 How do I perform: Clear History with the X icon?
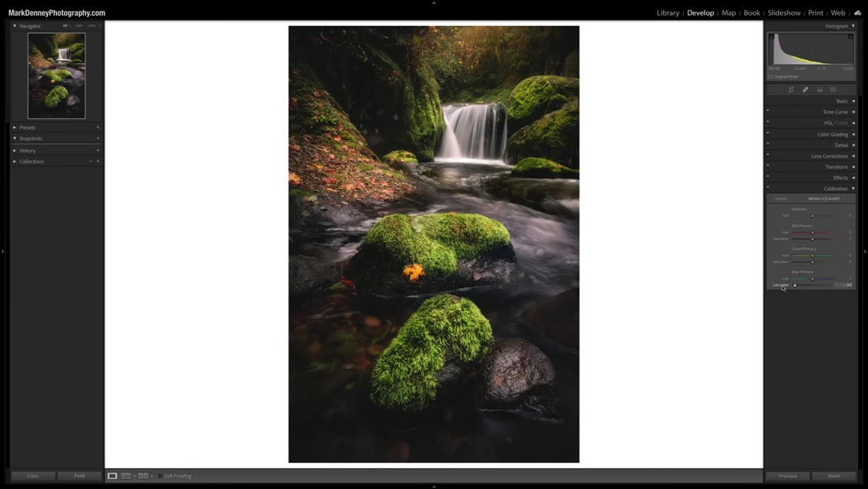coord(98,150)
